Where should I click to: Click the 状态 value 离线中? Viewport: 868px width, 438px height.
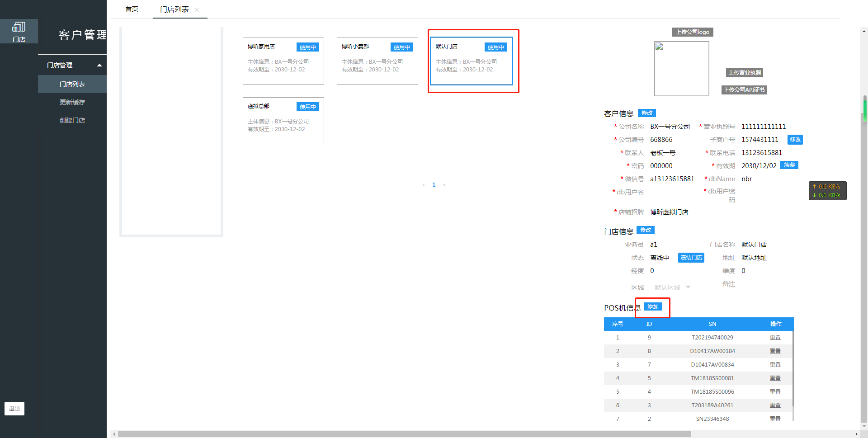pyautogui.click(x=660, y=258)
